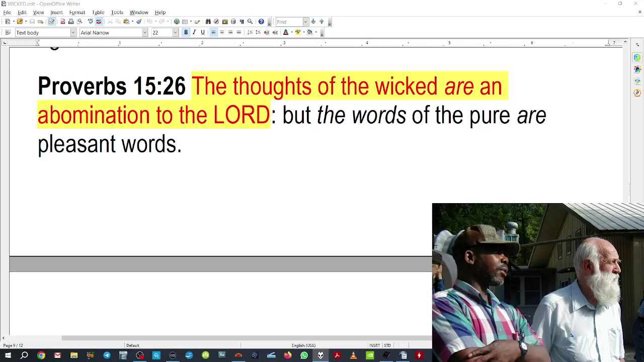The image size is (644, 362).
Task: Click the Export as PDF icon
Action: (62, 22)
